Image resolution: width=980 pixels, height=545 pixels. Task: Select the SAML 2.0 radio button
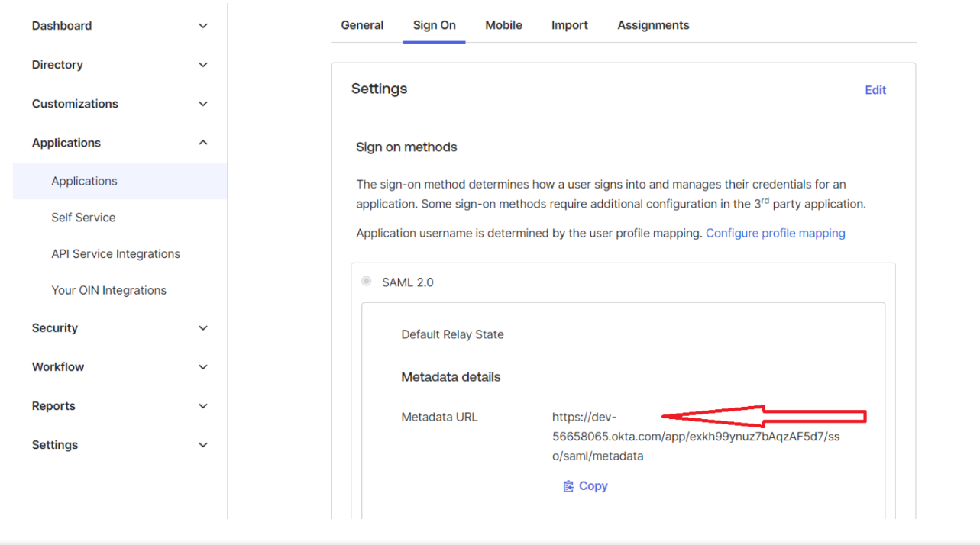click(x=367, y=282)
